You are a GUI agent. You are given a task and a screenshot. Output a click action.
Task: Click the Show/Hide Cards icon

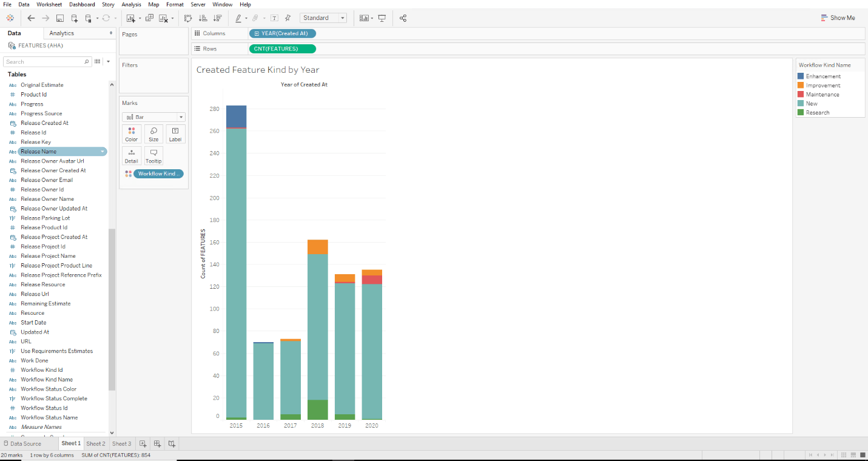(x=363, y=18)
